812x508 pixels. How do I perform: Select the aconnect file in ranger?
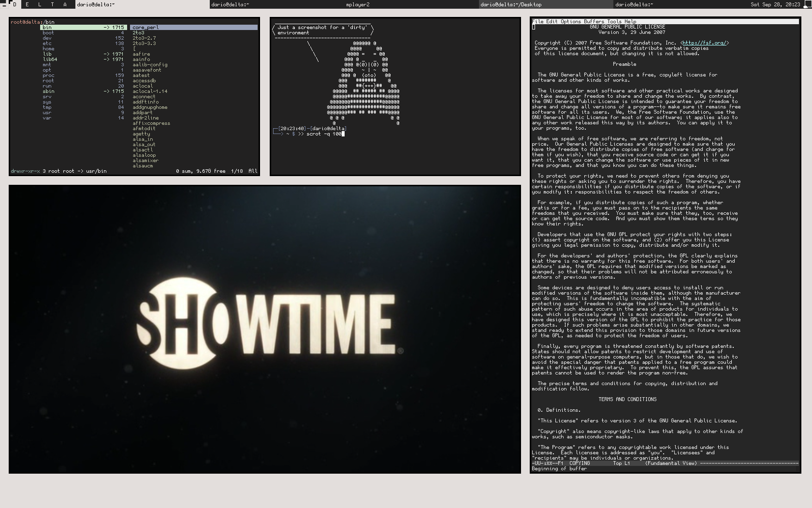click(x=144, y=97)
